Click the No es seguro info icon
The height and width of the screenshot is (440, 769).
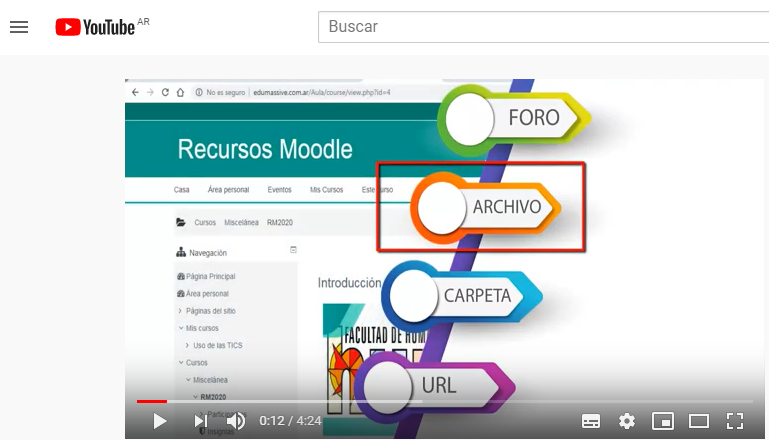[199, 92]
